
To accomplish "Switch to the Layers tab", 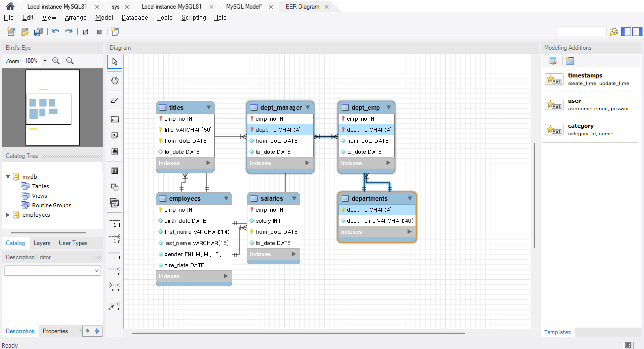I will 42,243.
